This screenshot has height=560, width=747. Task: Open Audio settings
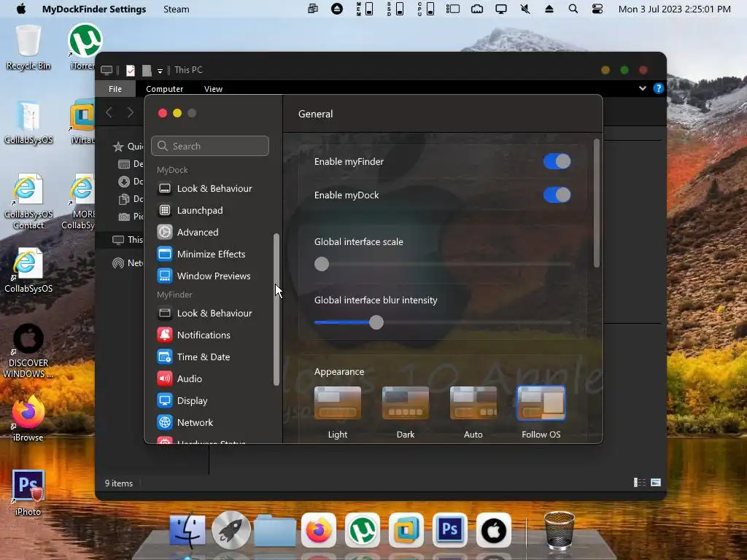[x=179, y=379]
